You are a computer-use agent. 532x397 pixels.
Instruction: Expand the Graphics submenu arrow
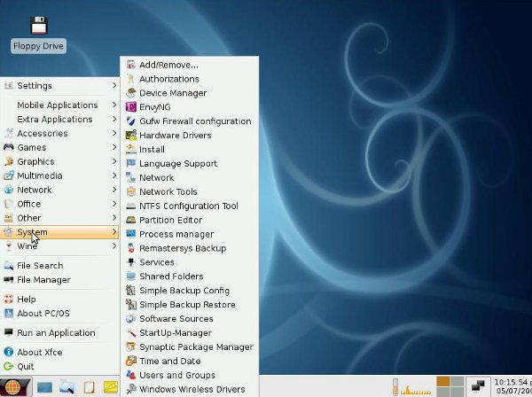point(114,161)
